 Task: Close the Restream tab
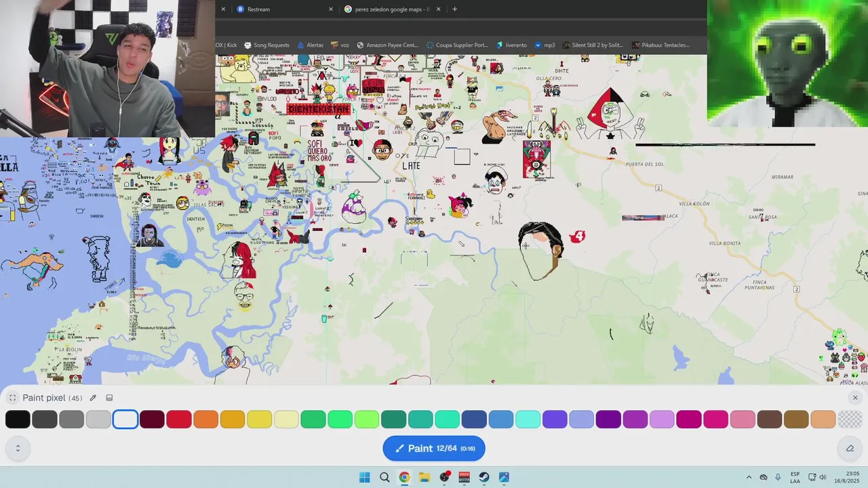[331, 9]
